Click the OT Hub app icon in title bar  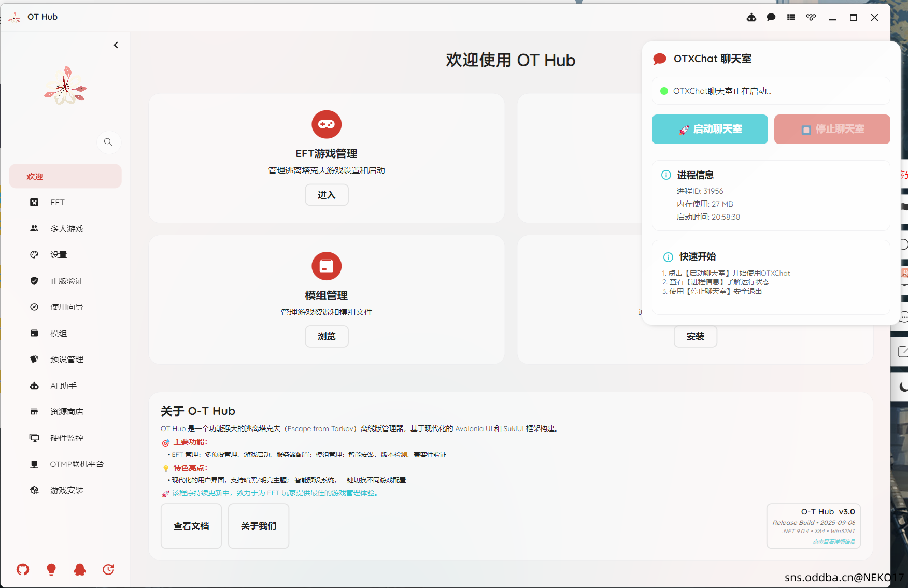tap(15, 17)
